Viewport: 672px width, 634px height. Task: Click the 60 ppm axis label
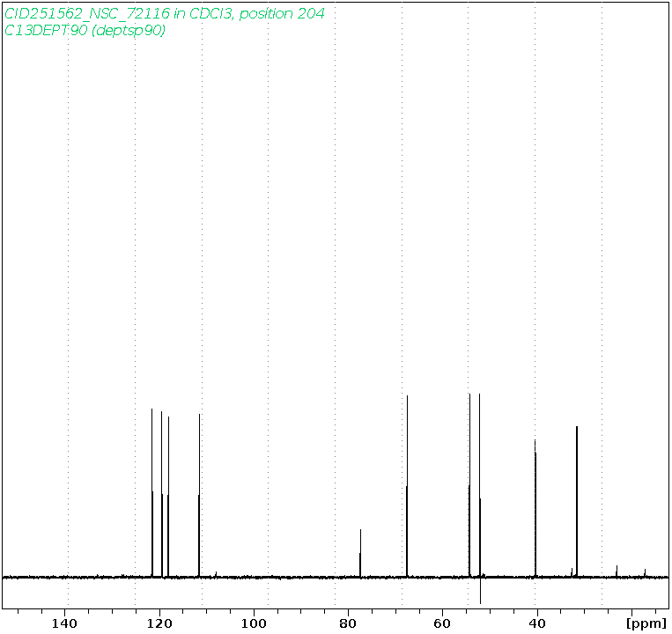tap(442, 623)
